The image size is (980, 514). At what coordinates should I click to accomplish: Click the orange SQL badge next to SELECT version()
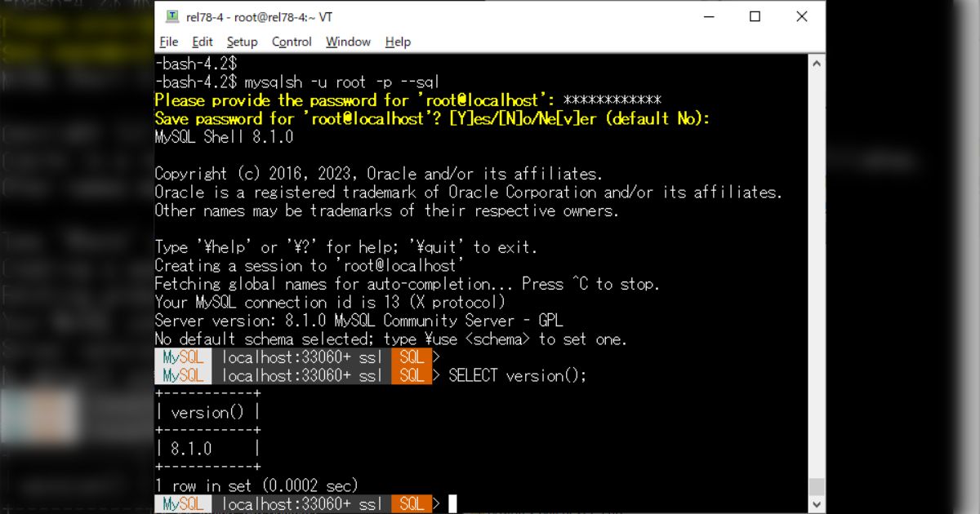(x=412, y=375)
